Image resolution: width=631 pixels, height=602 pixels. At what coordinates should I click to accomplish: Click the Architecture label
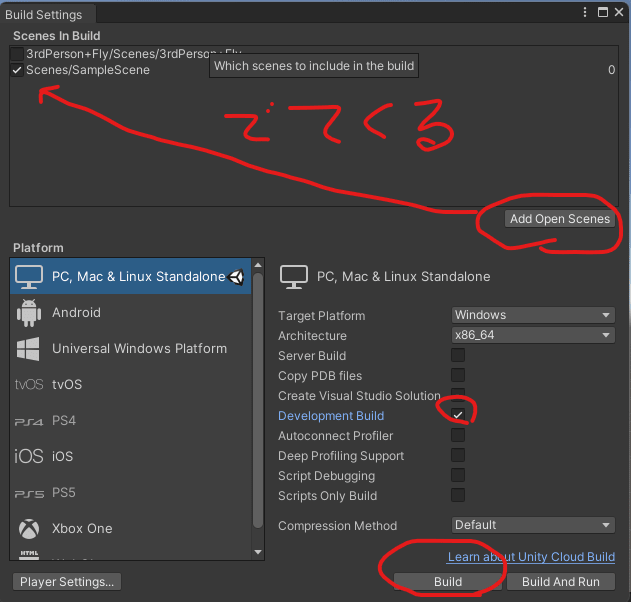(x=312, y=336)
